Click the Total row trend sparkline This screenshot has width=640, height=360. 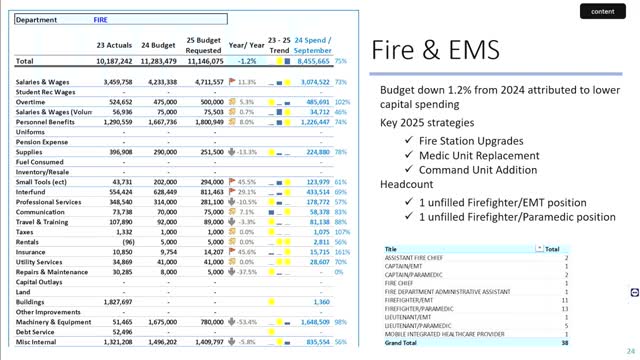pos(280,61)
